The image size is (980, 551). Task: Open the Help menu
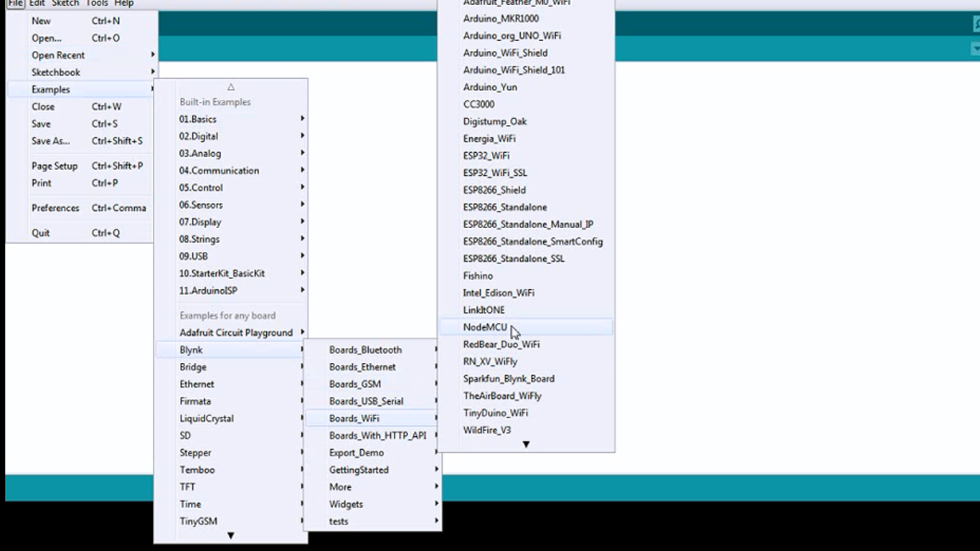pyautogui.click(x=124, y=4)
